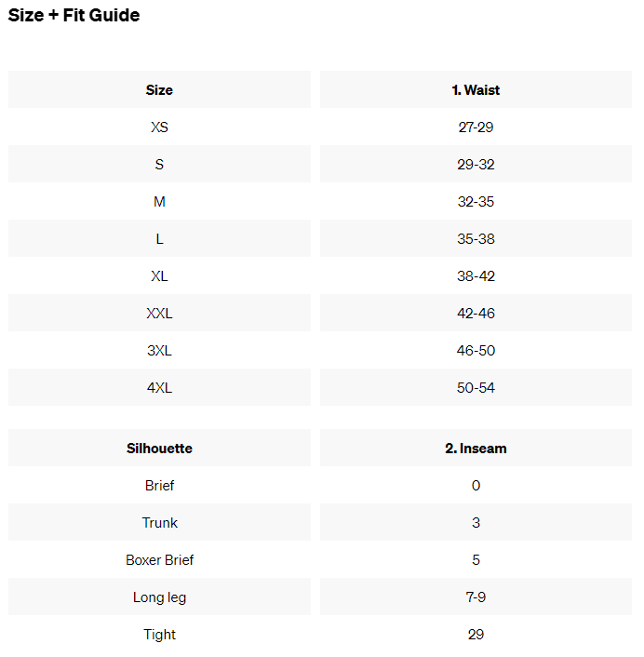Viewport: 644px width, 657px height.
Task: Select the 50-54 waist value
Action: (x=476, y=388)
